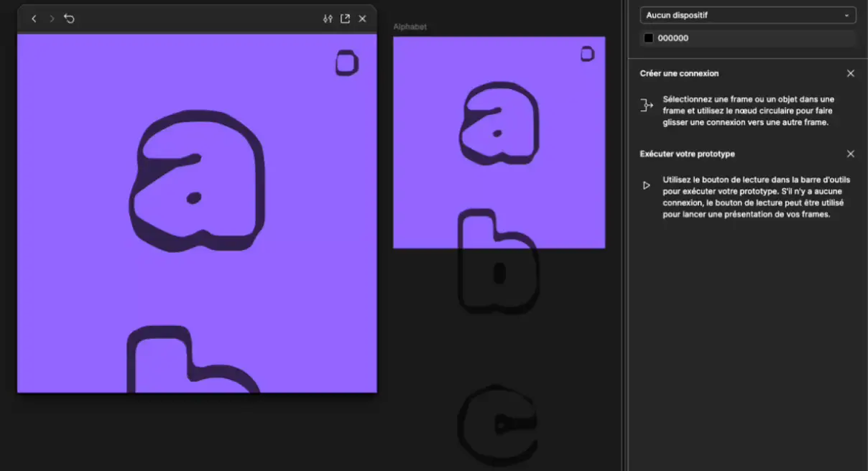Dismiss the Créer une connexion tip

coord(851,73)
